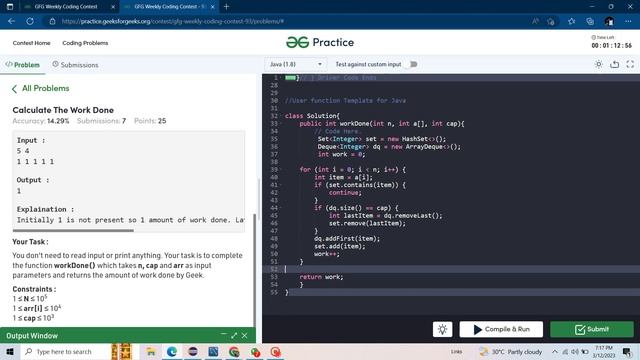Image resolution: width=640 pixels, height=360 pixels.
Task: Click the taskbar clock and date
Action: click(603, 351)
